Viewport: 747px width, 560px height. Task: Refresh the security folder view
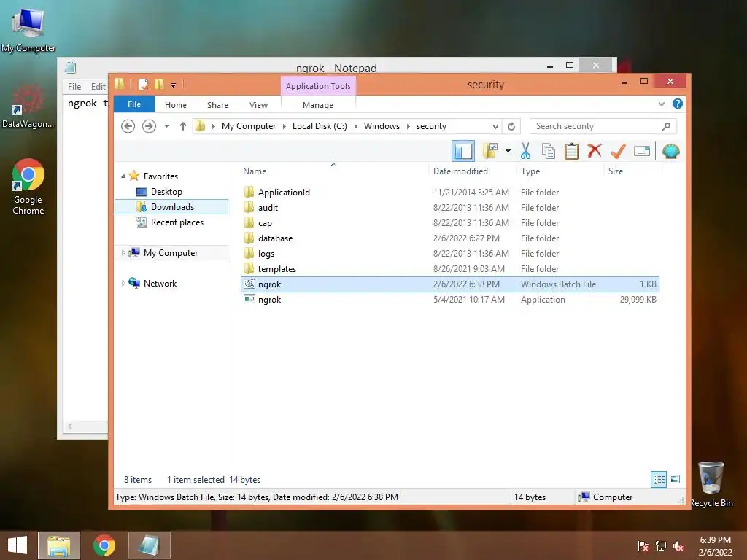(x=511, y=126)
